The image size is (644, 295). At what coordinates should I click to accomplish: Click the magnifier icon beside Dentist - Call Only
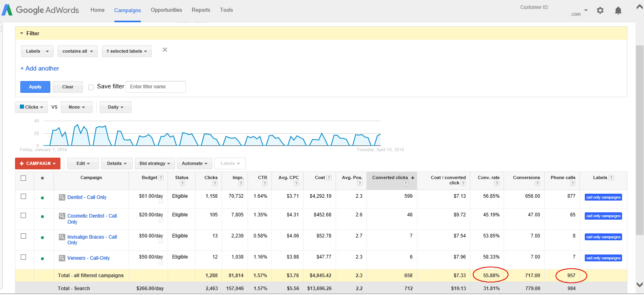[x=62, y=197]
